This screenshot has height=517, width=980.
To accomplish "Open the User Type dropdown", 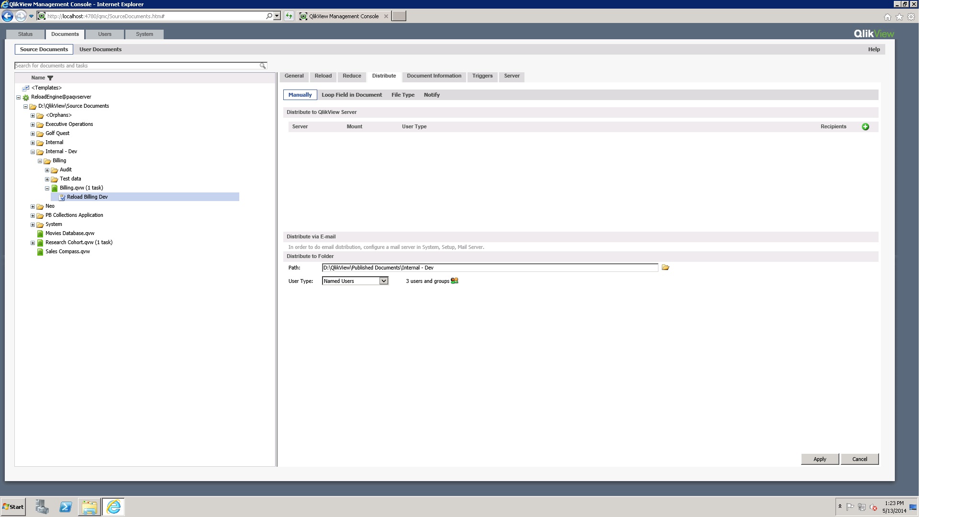I will click(x=355, y=281).
